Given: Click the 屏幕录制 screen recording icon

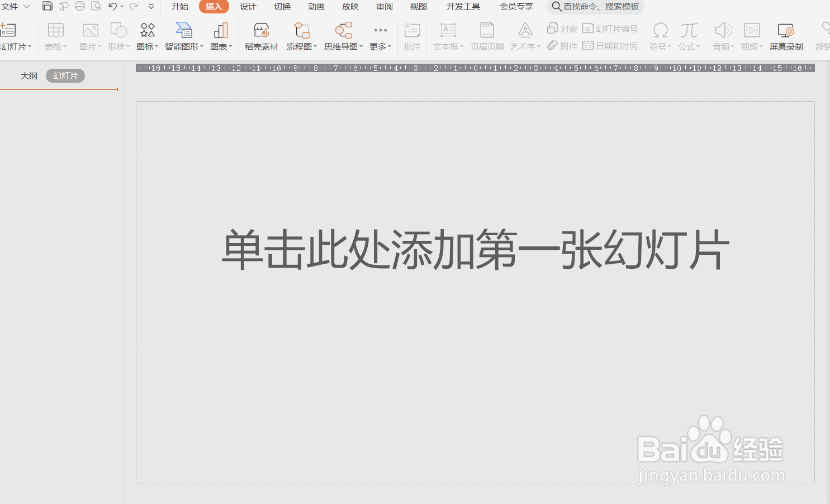Looking at the screenshot, I should 786,30.
